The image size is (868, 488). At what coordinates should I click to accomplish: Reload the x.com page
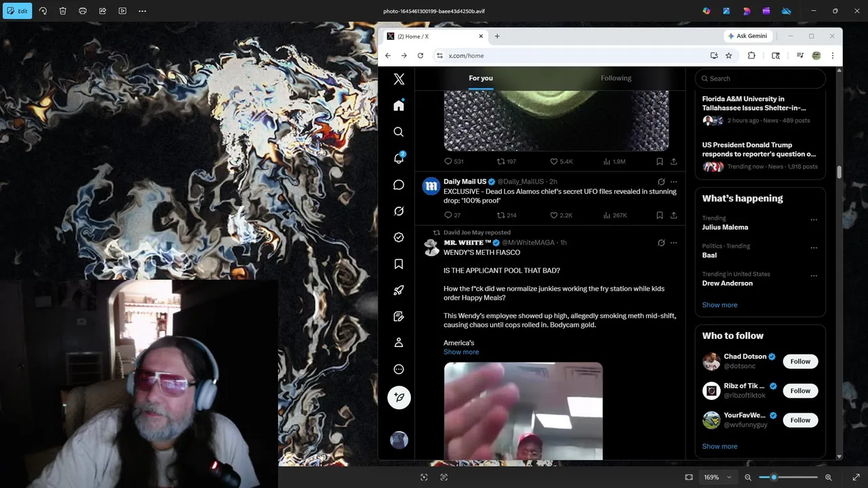(420, 56)
